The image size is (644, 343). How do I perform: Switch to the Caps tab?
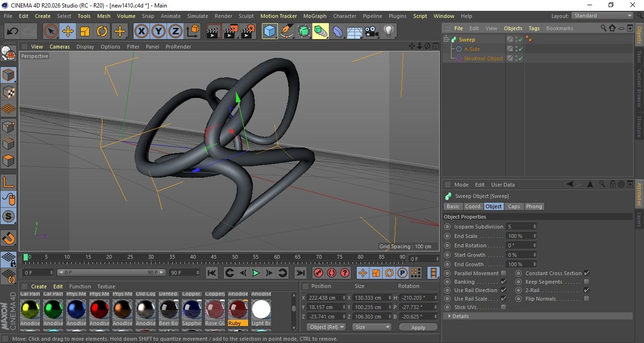coord(514,206)
